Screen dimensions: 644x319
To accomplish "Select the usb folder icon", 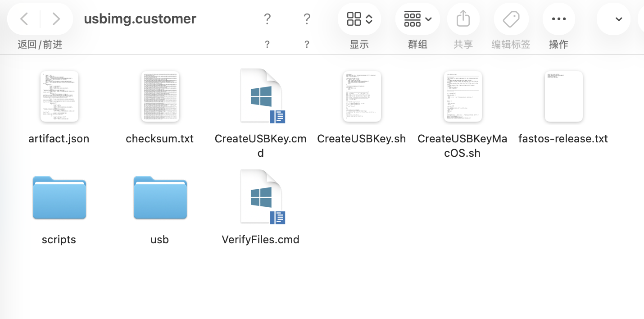I will click(160, 197).
